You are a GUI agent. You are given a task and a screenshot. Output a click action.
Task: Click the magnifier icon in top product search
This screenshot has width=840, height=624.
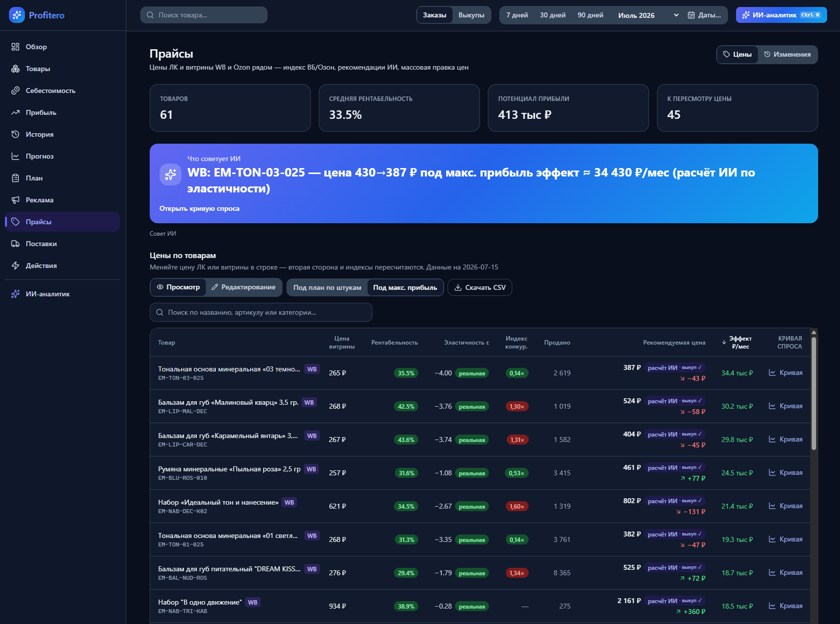[x=150, y=15]
